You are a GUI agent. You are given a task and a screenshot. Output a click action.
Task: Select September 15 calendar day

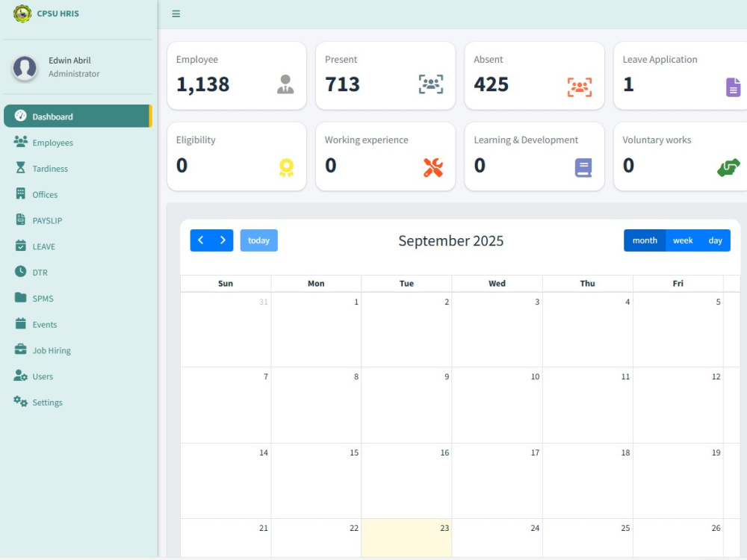(316, 481)
